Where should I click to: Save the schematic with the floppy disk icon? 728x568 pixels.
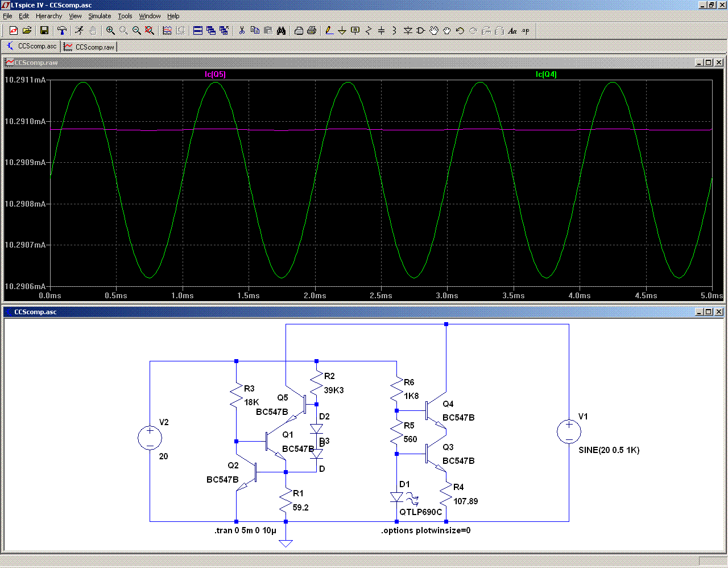(44, 31)
